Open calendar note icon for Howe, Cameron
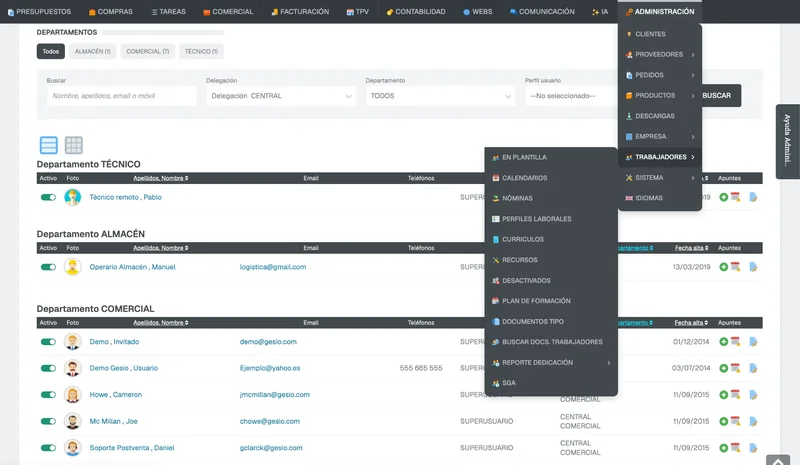Viewport: 800px width, 465px height. (x=735, y=394)
